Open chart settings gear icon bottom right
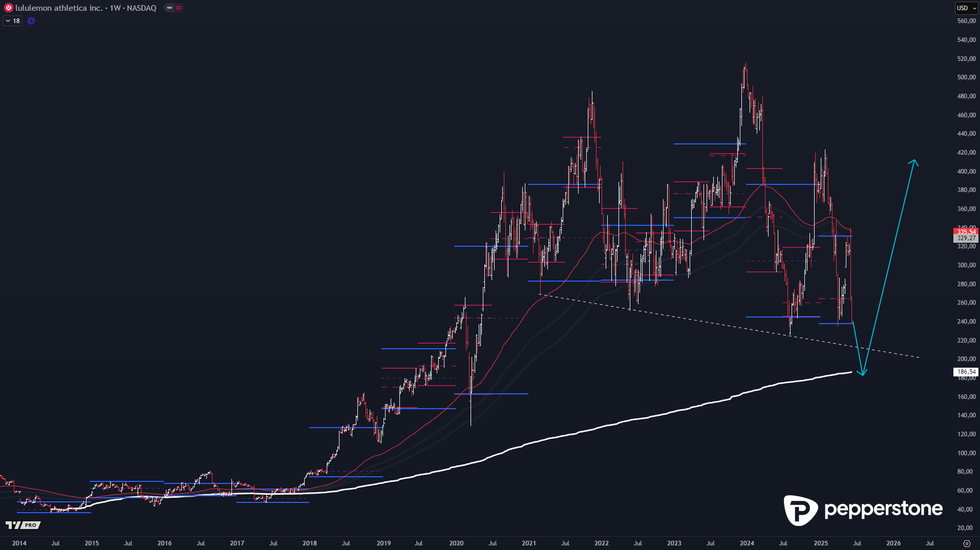The image size is (980, 550). (967, 543)
